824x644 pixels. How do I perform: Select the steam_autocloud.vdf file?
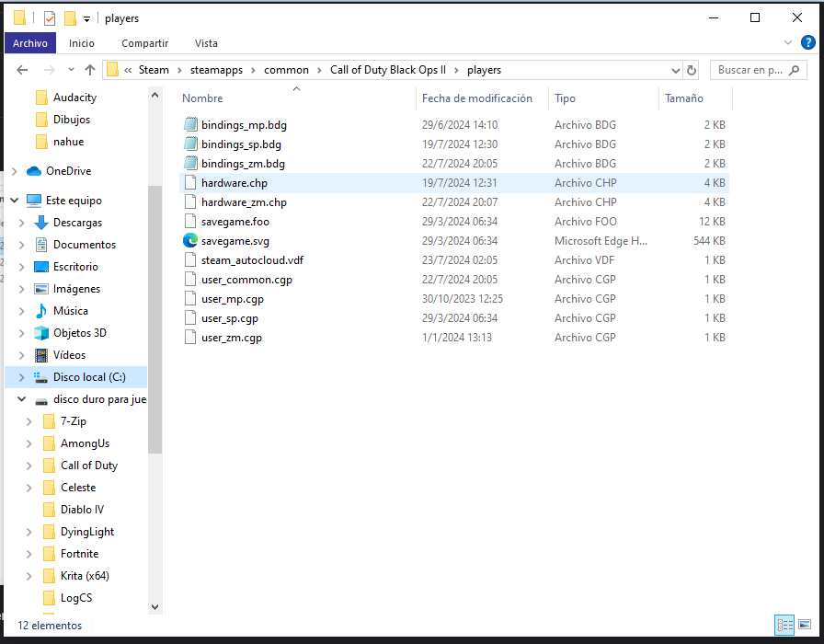click(454, 260)
